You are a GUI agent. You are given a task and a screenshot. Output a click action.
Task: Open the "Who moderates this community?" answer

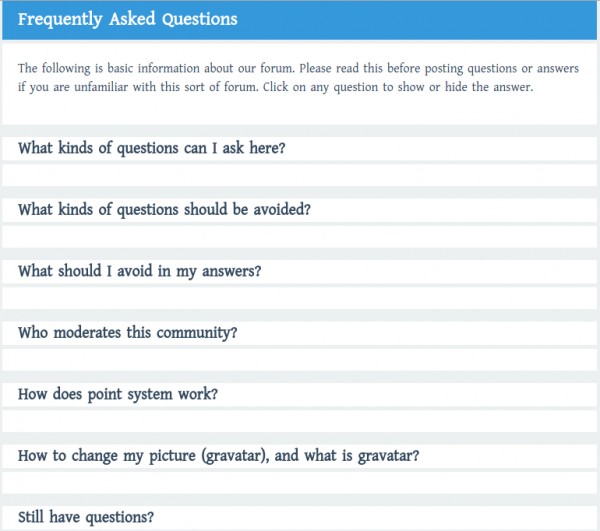pos(128,332)
